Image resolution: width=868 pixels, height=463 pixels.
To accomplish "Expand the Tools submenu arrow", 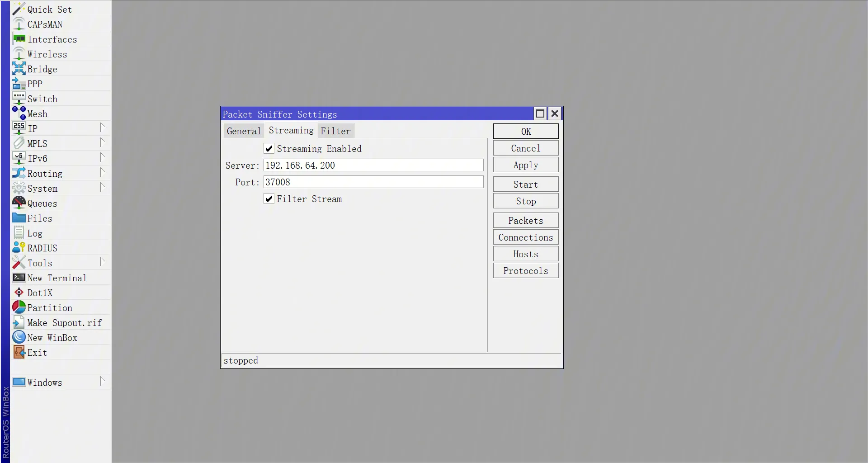I will pyautogui.click(x=103, y=262).
